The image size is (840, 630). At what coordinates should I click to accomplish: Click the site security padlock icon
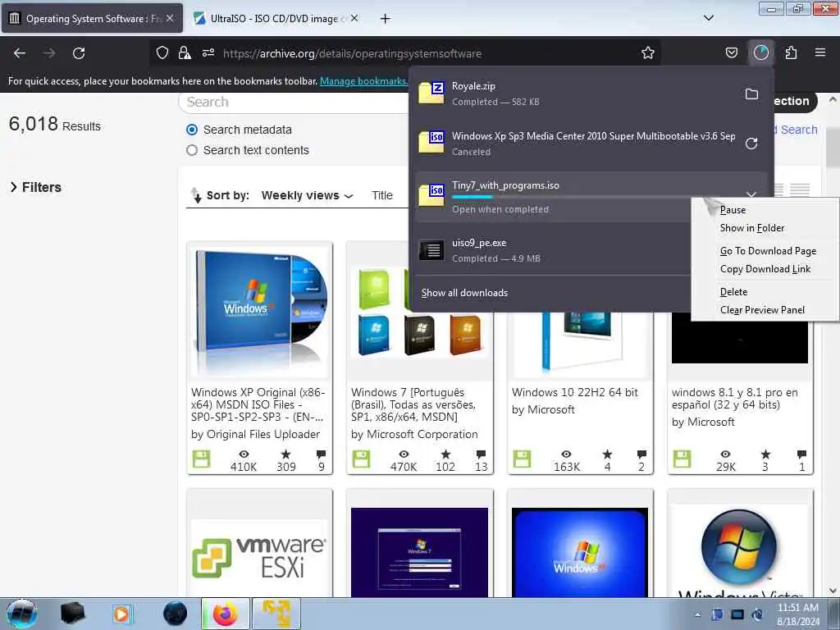[185, 52]
